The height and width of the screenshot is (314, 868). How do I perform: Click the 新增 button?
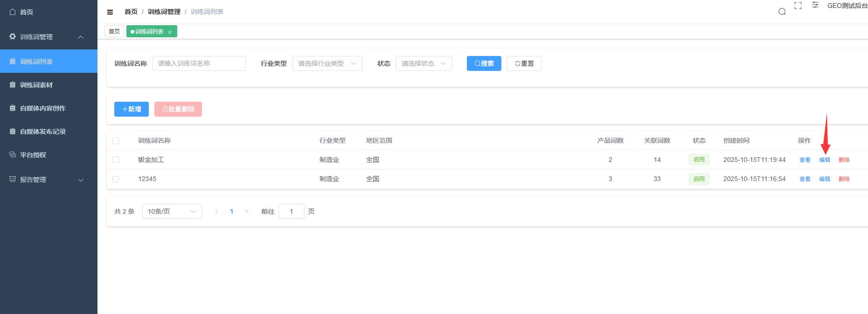[x=132, y=109]
